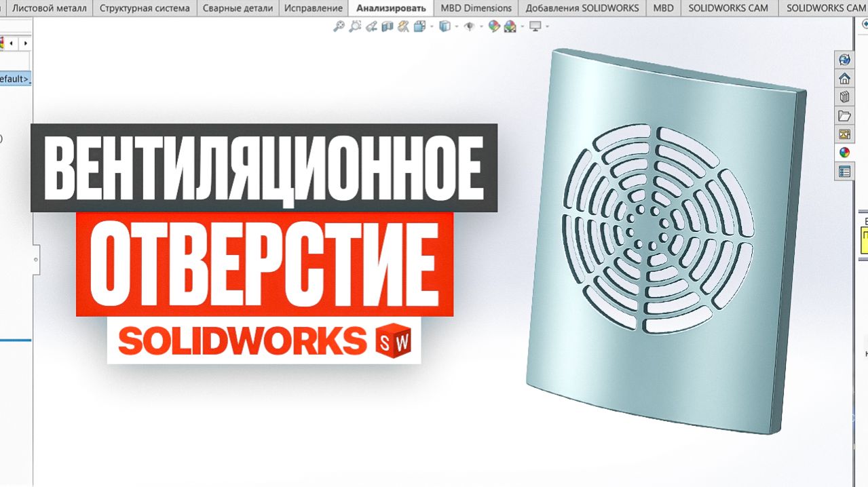Image resolution: width=868 pixels, height=487 pixels.
Task: Open the Custom Properties list icon
Action: click(x=844, y=172)
